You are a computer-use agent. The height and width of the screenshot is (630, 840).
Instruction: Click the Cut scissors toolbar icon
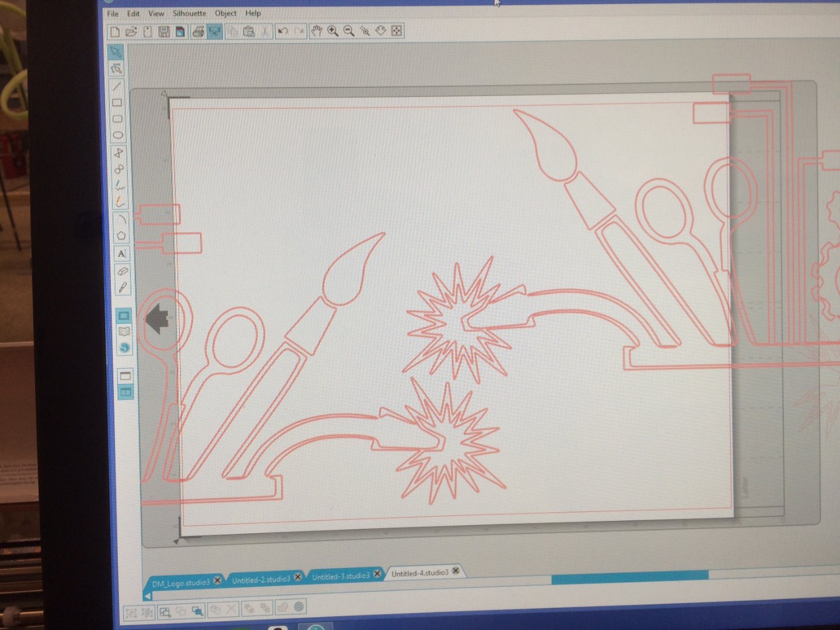click(265, 32)
